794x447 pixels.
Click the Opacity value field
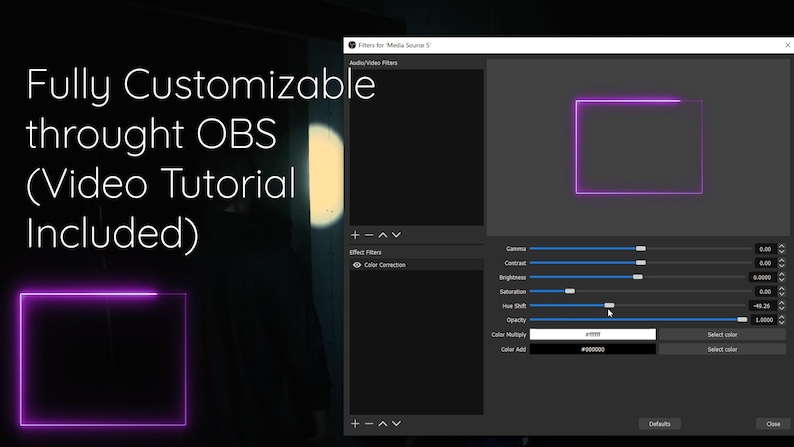coord(764,319)
